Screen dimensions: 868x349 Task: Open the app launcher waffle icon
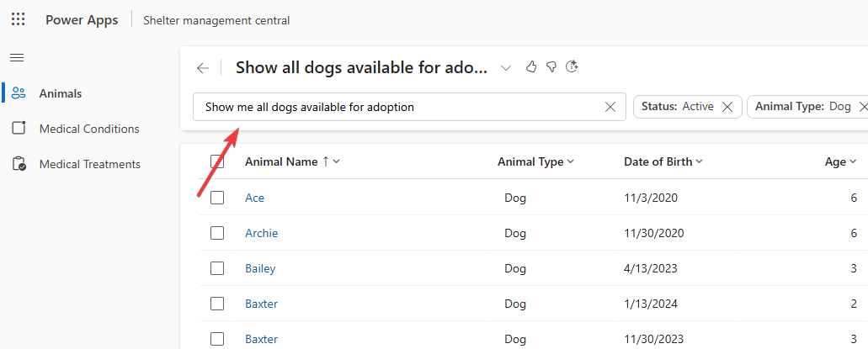coord(18,19)
